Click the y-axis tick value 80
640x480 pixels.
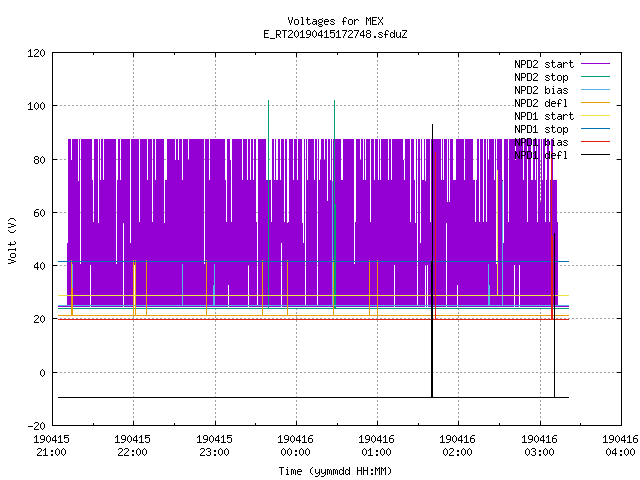coord(39,160)
